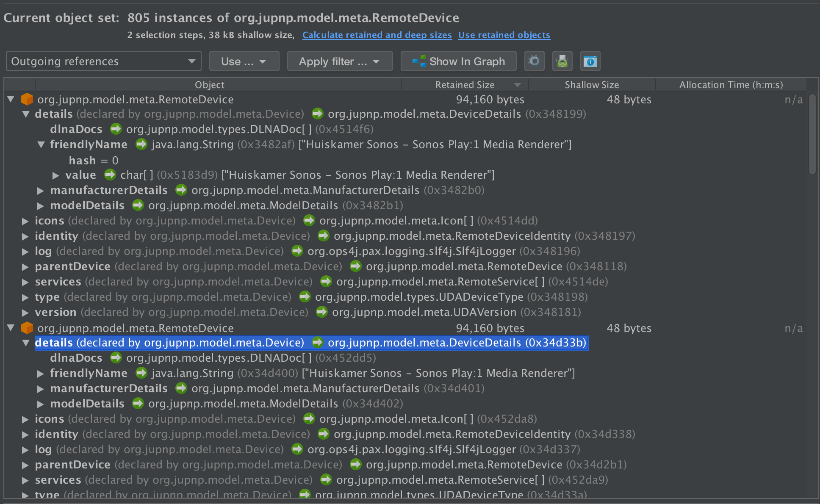Expand modelDetails node 0x34d402
The image size is (820, 504).
40,404
